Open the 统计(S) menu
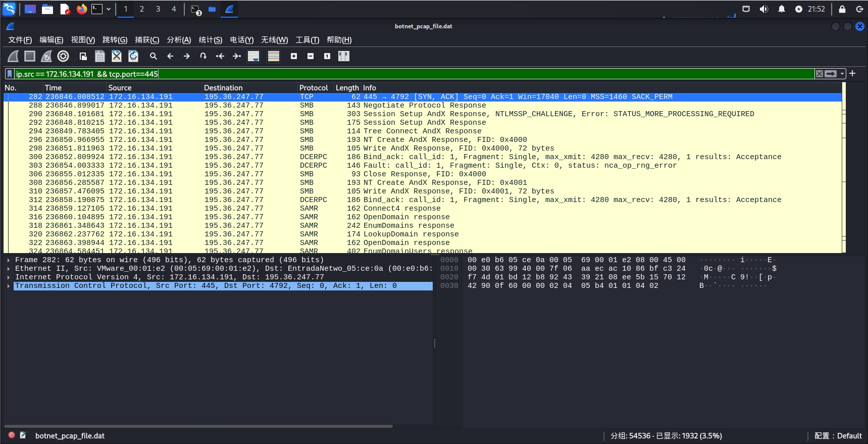 [x=211, y=40]
